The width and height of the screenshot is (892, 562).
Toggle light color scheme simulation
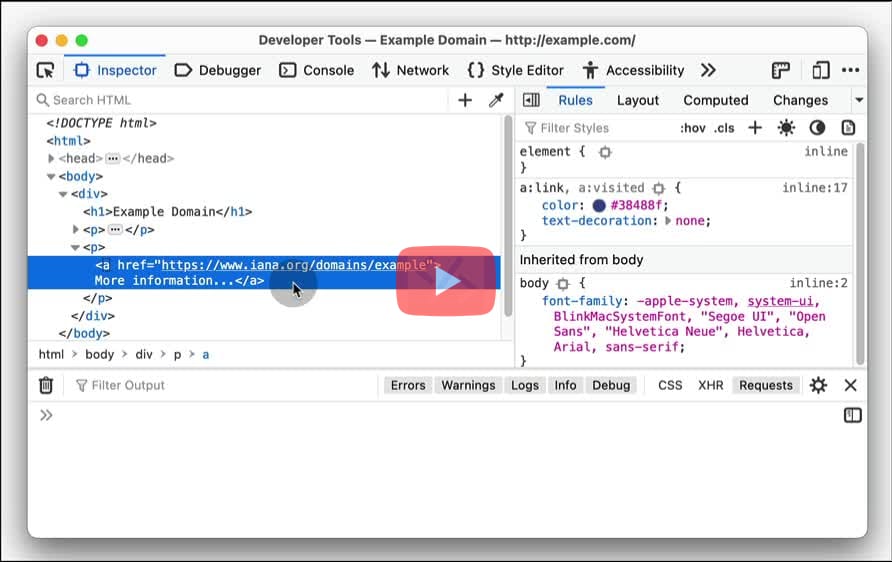tap(786, 128)
